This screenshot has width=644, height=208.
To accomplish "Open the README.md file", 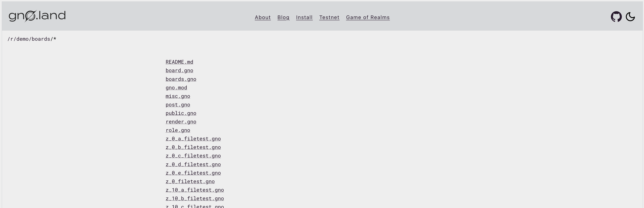I will coord(179,62).
